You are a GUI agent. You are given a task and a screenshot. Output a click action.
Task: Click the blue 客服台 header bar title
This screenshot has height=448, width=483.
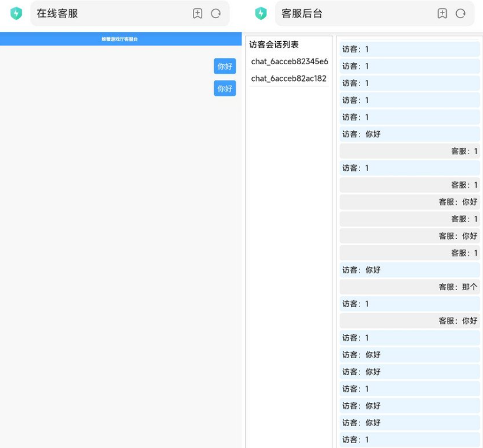click(x=120, y=39)
